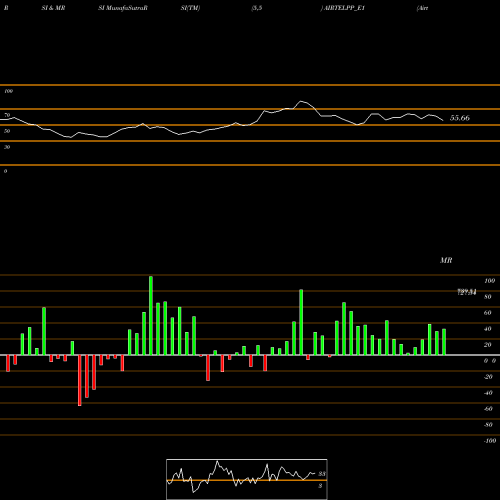Image resolution: width=500 pixels, height=500 pixels.
Task: Click the RSI peak above the 70 line
Action: click(x=302, y=101)
